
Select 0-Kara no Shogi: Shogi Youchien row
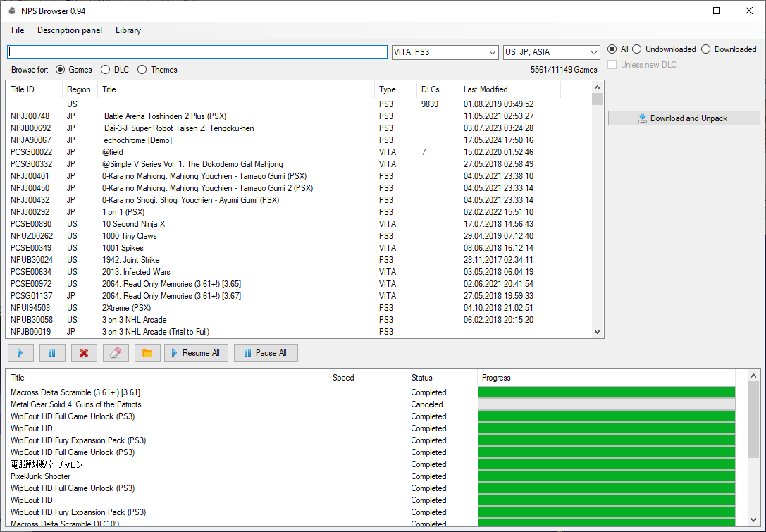pyautogui.click(x=300, y=200)
